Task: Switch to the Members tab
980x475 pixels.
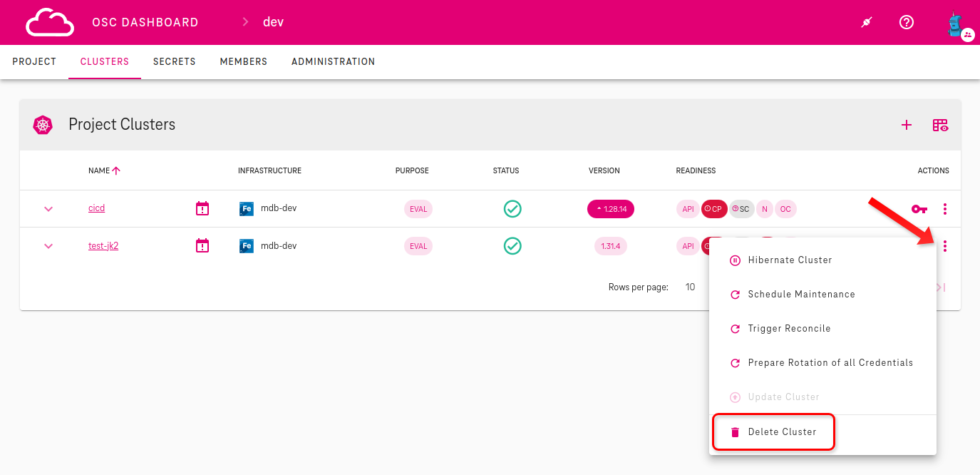Action: [x=243, y=62]
